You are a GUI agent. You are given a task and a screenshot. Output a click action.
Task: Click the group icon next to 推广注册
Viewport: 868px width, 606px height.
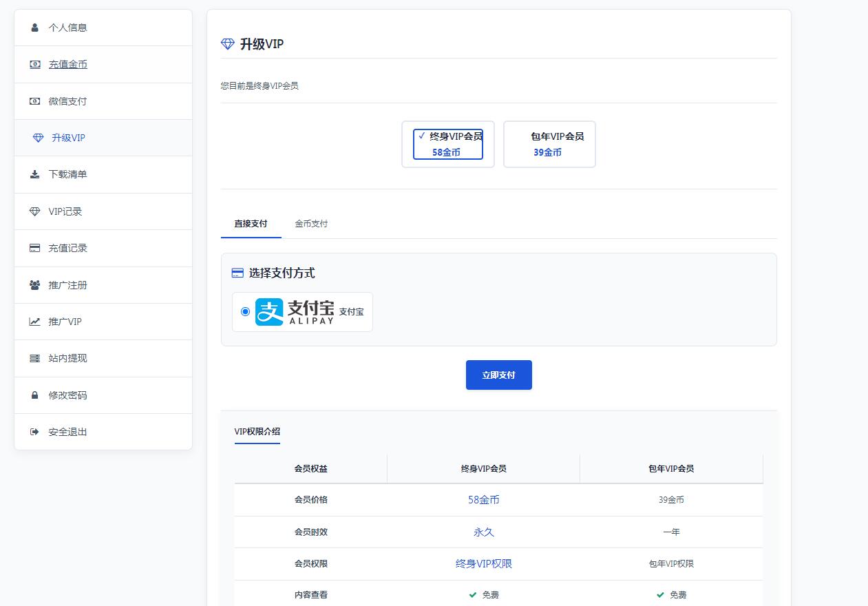[34, 285]
